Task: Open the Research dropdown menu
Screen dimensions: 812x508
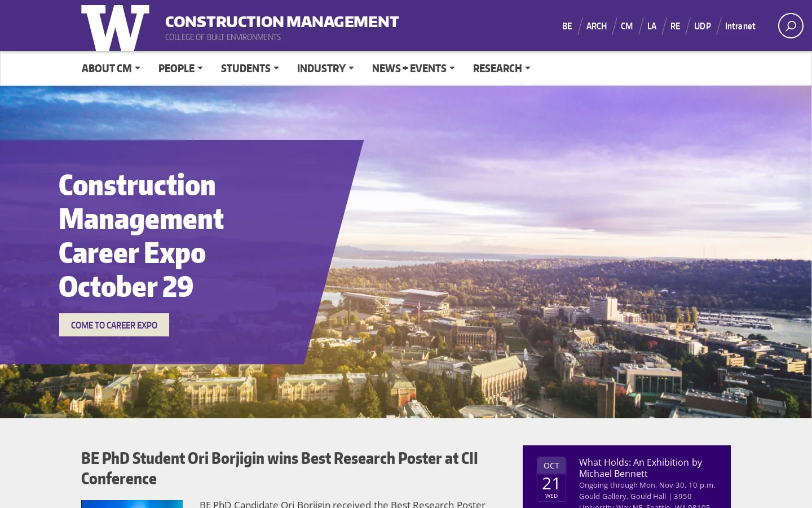Action: 501,68
